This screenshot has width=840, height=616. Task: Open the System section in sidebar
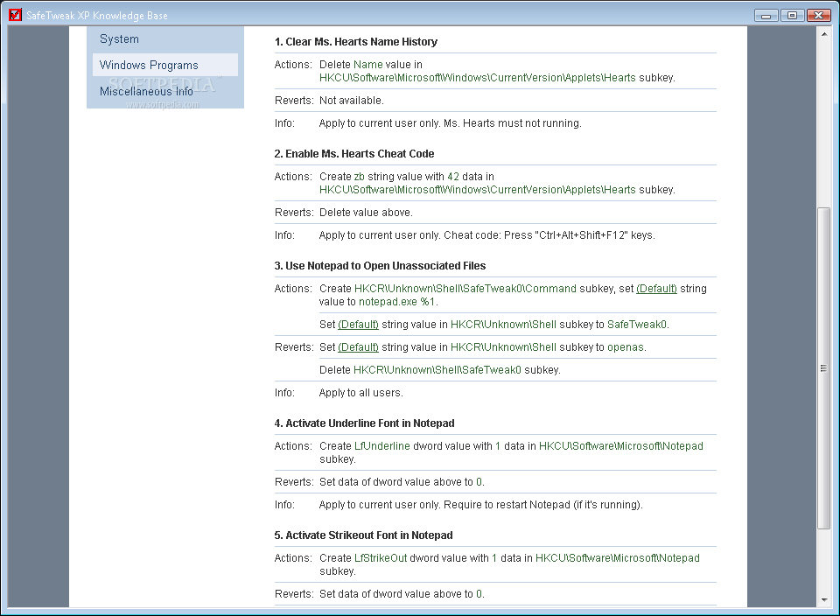coord(119,39)
